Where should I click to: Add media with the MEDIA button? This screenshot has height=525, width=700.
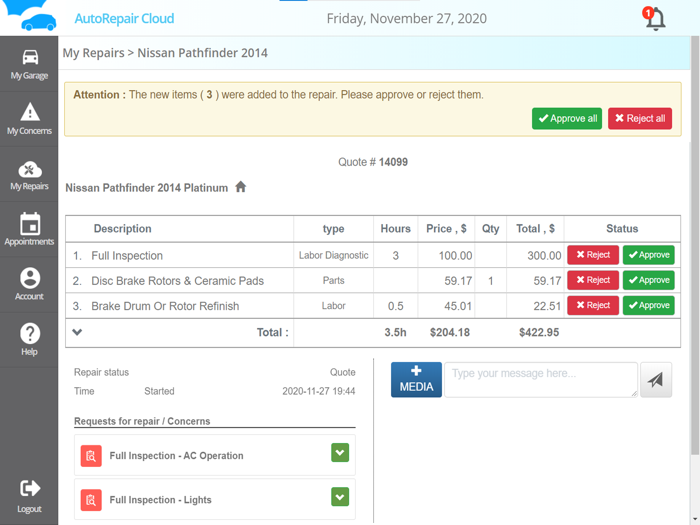pos(416,380)
